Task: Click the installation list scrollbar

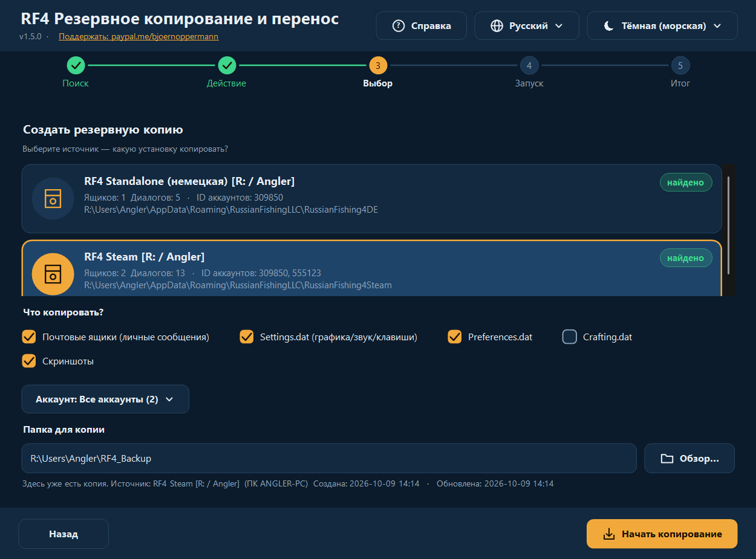Action: [x=729, y=225]
